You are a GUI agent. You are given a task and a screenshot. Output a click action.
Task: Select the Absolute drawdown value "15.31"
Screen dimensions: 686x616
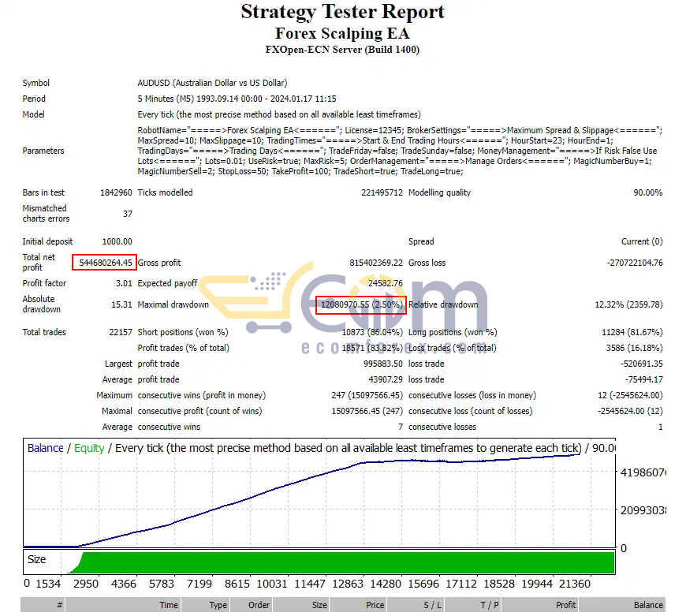(x=121, y=304)
